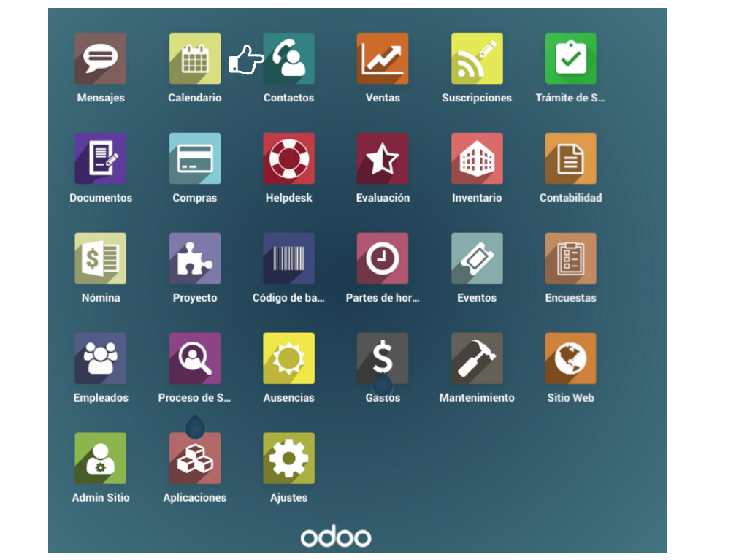Open the Empleados app
This screenshot has width=747, height=560.
pyautogui.click(x=100, y=358)
